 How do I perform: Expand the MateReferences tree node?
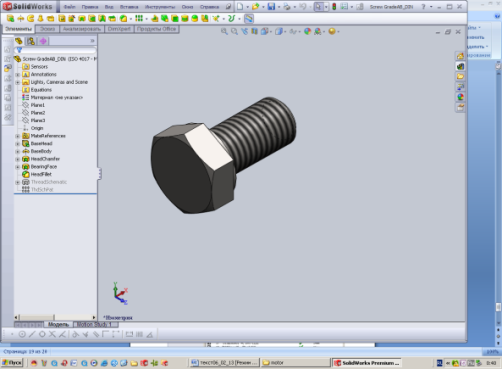[x=18, y=136]
